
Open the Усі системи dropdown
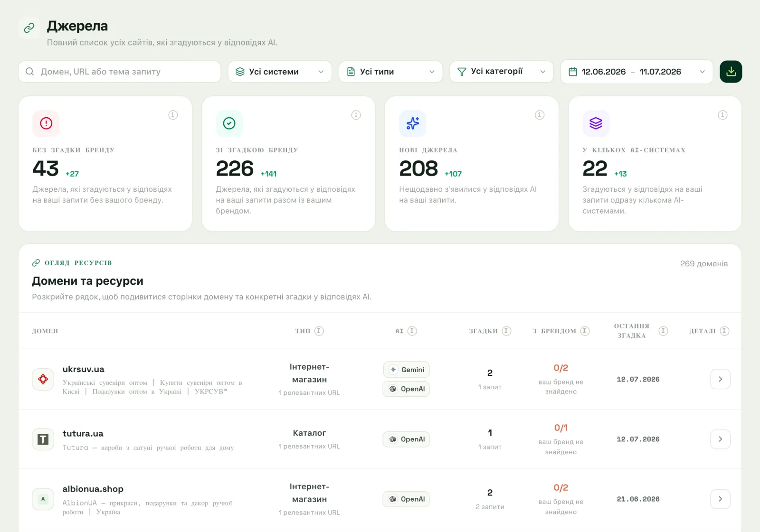click(x=280, y=72)
